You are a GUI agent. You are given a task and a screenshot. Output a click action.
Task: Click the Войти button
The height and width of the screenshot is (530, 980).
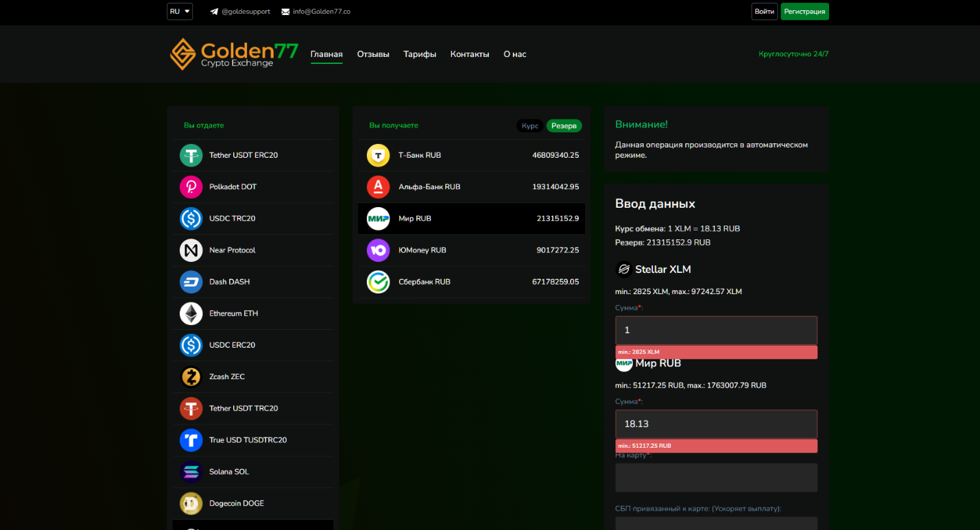tap(764, 12)
